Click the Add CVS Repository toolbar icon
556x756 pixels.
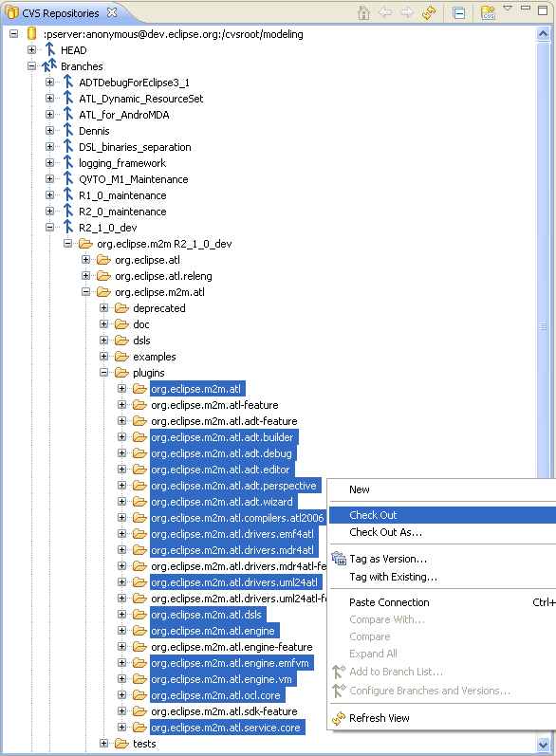[x=488, y=12]
